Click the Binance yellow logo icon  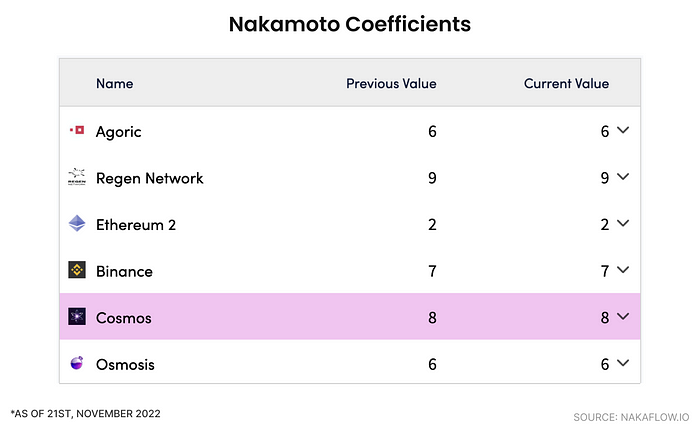point(77,270)
